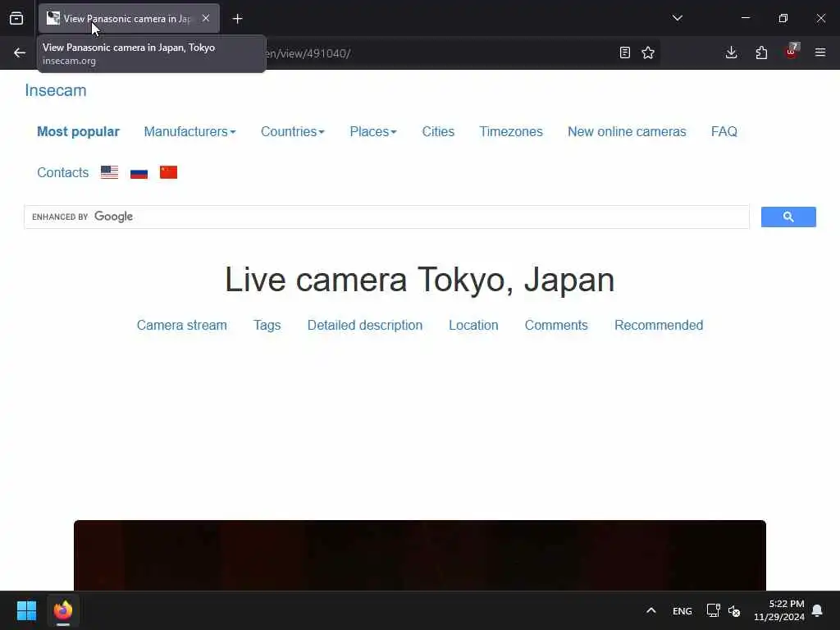
Task: Click the live camera video stream
Action: (419, 555)
